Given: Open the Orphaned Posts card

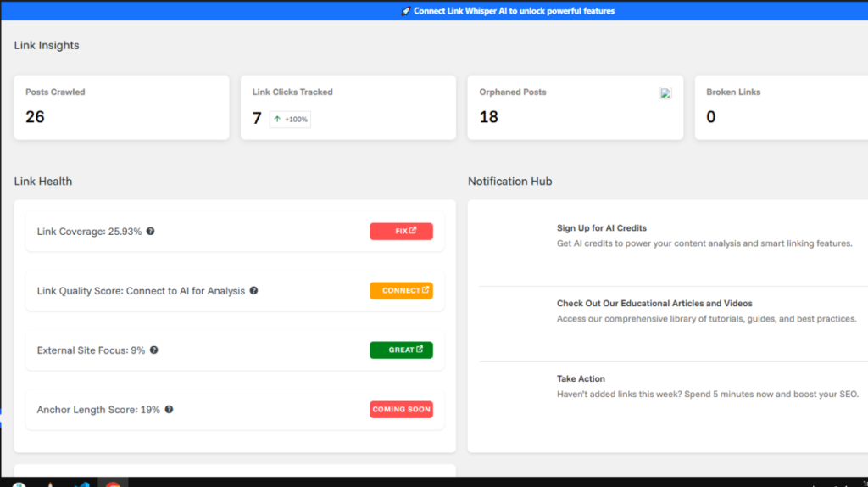Looking at the screenshot, I should tap(576, 108).
